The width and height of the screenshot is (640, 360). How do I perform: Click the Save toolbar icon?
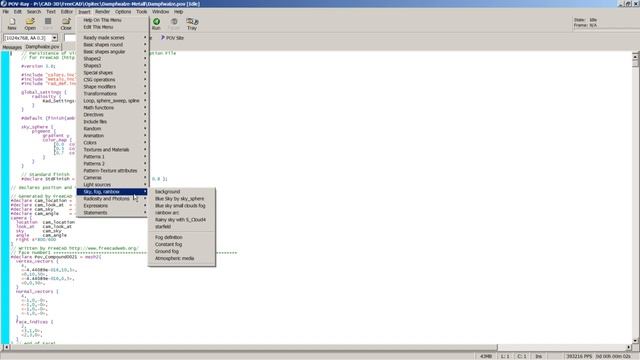click(x=48, y=24)
